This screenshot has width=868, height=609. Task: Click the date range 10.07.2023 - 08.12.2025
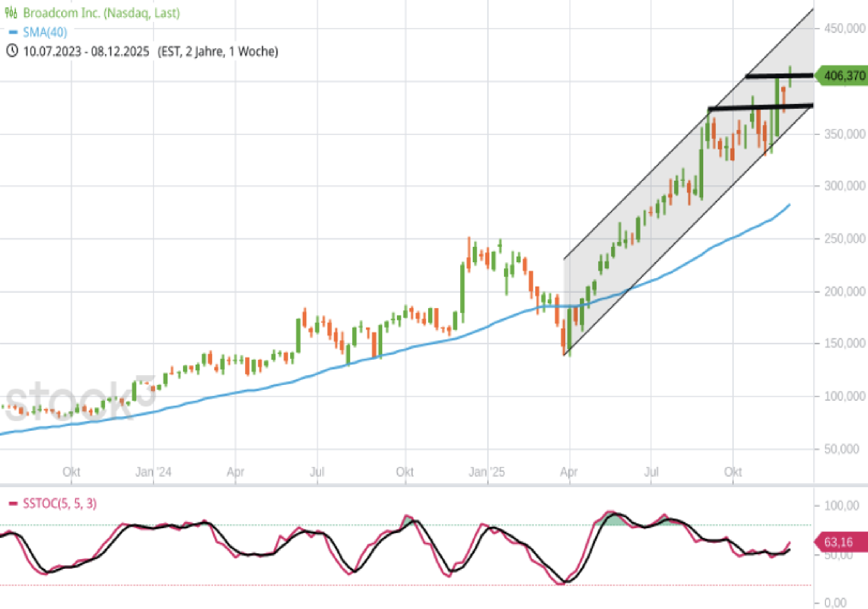pyautogui.click(x=86, y=52)
